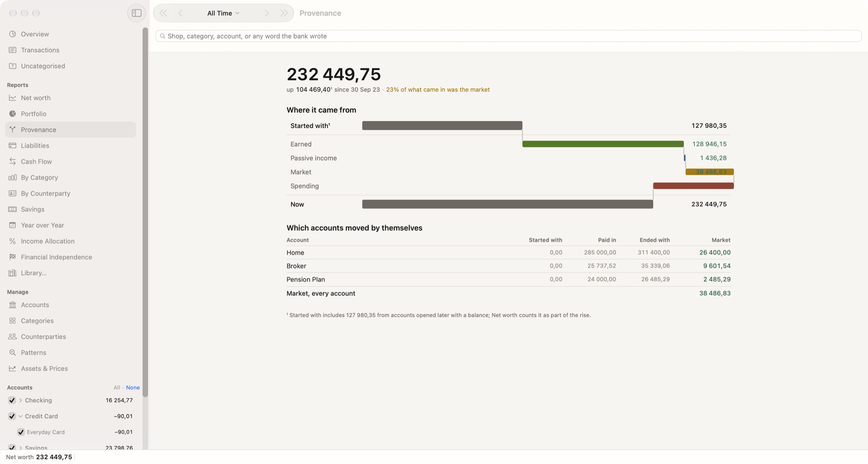Viewport: 868px width, 464px height.
Task: Uncheck the Everyday Card checkbox
Action: click(21, 432)
